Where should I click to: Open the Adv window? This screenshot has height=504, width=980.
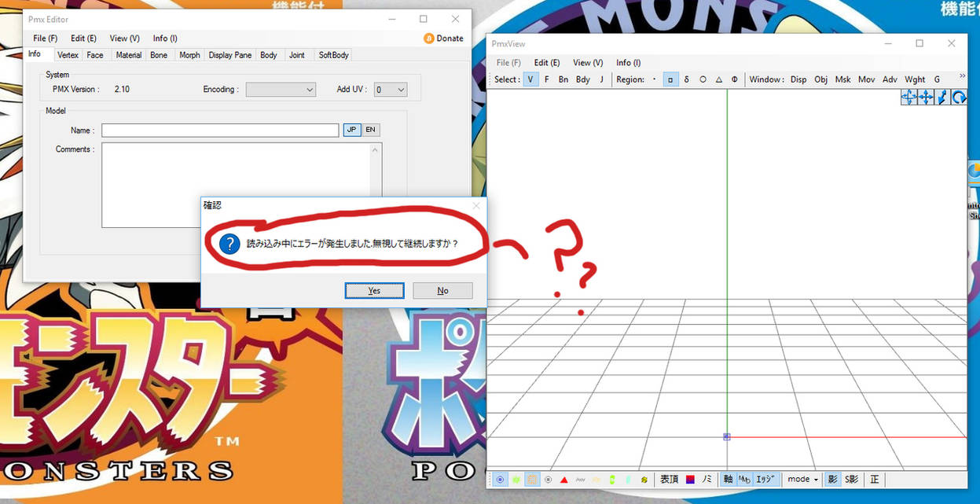pyautogui.click(x=890, y=79)
